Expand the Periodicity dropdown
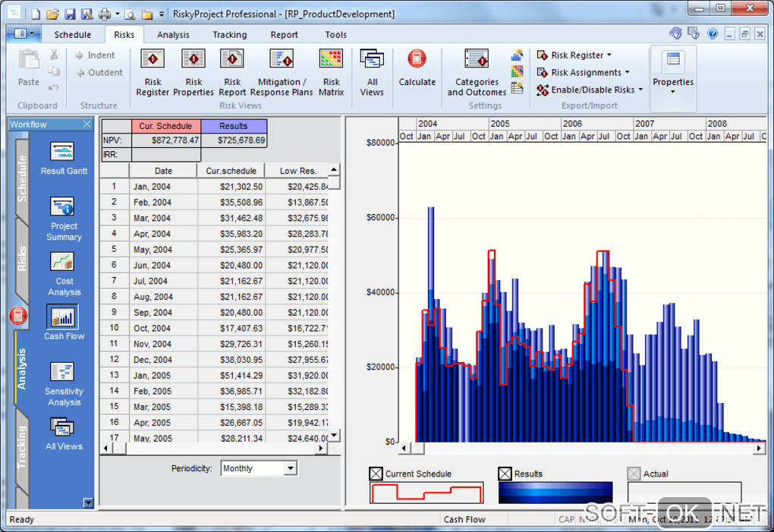The image size is (774, 532). coord(290,468)
